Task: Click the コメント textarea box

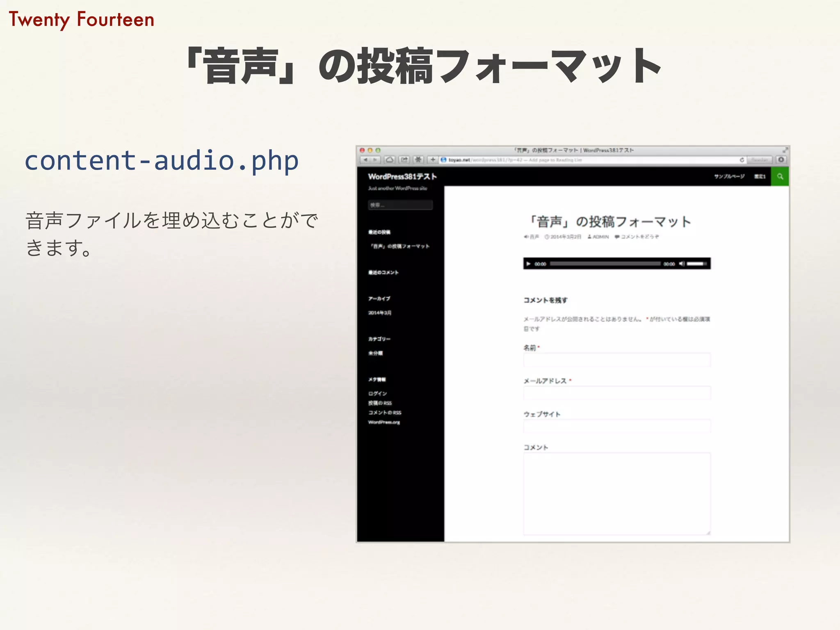Action: 617,494
